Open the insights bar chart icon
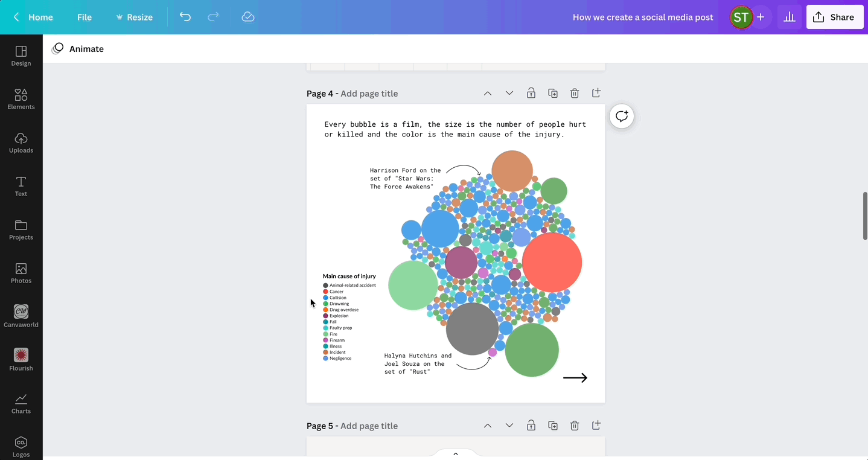The width and height of the screenshot is (868, 460). [x=789, y=17]
